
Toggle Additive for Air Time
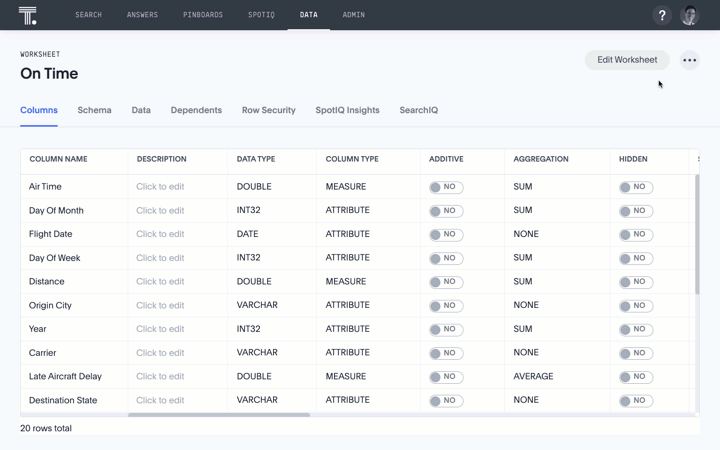446,187
